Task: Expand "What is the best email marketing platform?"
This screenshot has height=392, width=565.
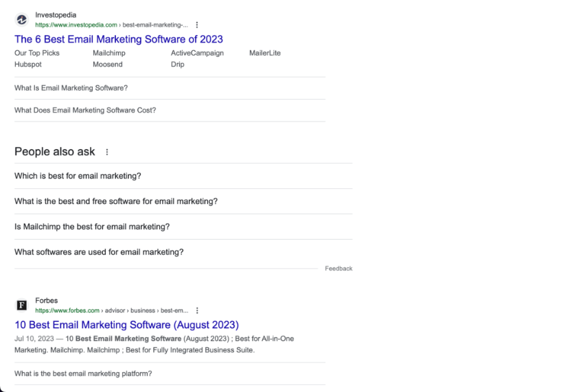Action: pos(83,373)
